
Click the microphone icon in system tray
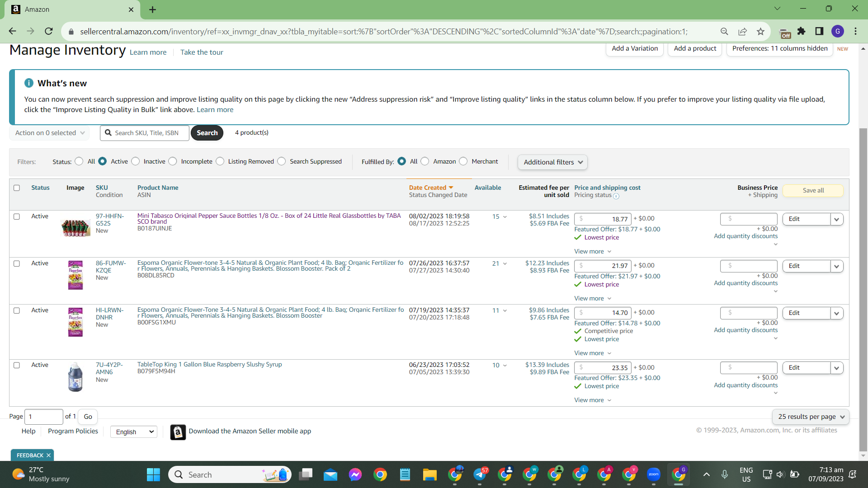pyautogui.click(x=725, y=474)
